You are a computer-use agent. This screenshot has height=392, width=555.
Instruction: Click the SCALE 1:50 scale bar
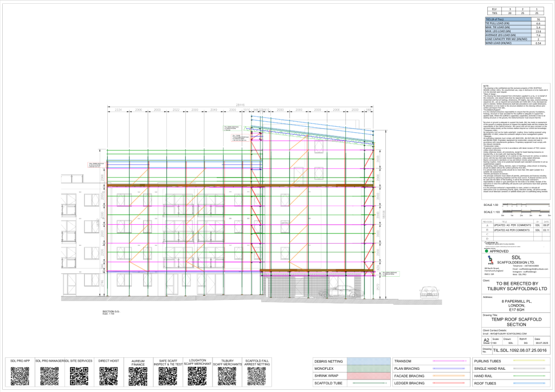point(526,204)
